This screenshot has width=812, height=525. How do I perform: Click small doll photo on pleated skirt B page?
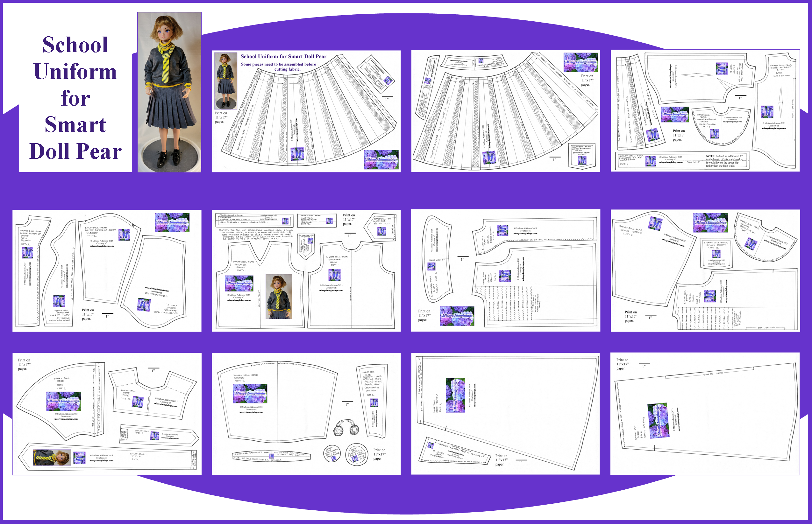(x=225, y=81)
